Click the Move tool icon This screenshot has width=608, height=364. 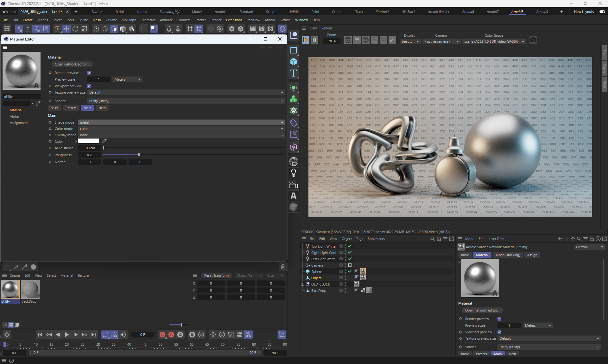pyautogui.click(x=66, y=29)
